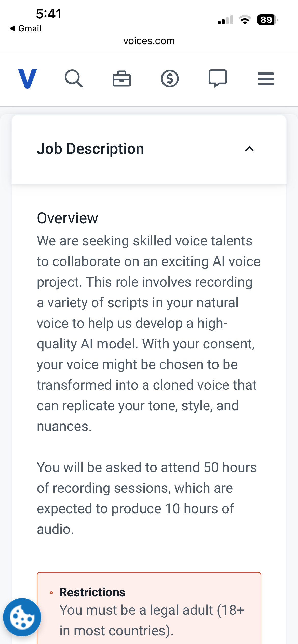Open cookie preferences with the blue cookie button

pyautogui.click(x=22, y=617)
